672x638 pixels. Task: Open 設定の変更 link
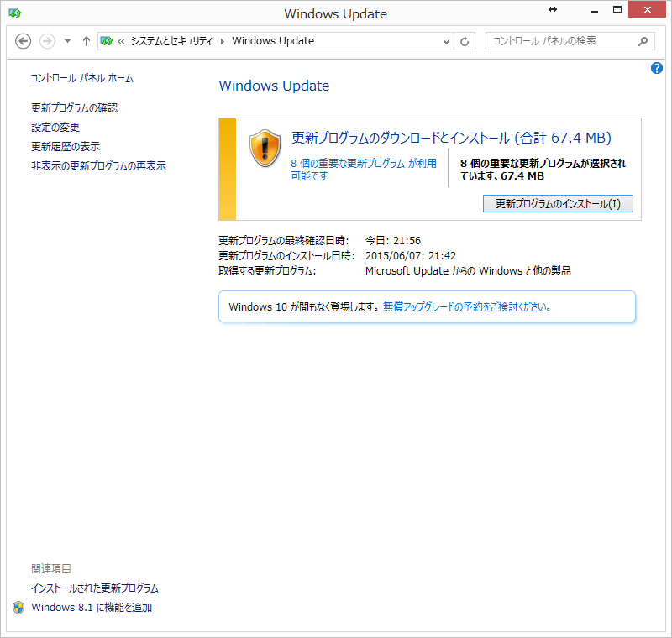55,127
